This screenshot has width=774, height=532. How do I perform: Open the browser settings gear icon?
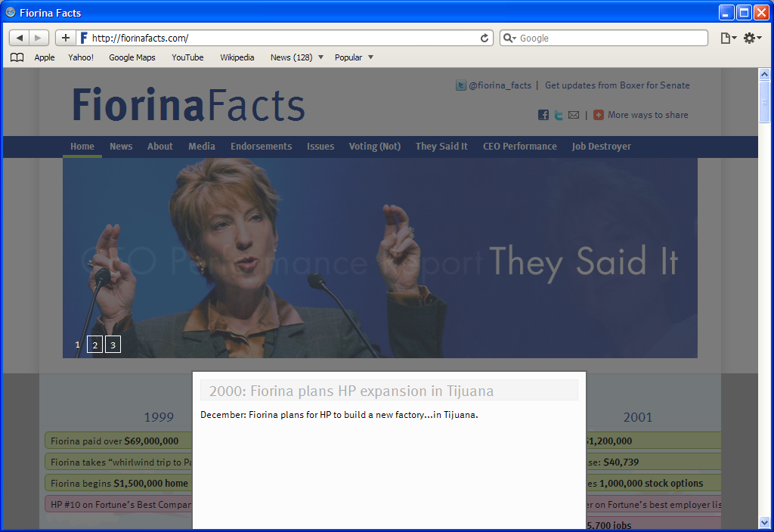click(x=751, y=37)
